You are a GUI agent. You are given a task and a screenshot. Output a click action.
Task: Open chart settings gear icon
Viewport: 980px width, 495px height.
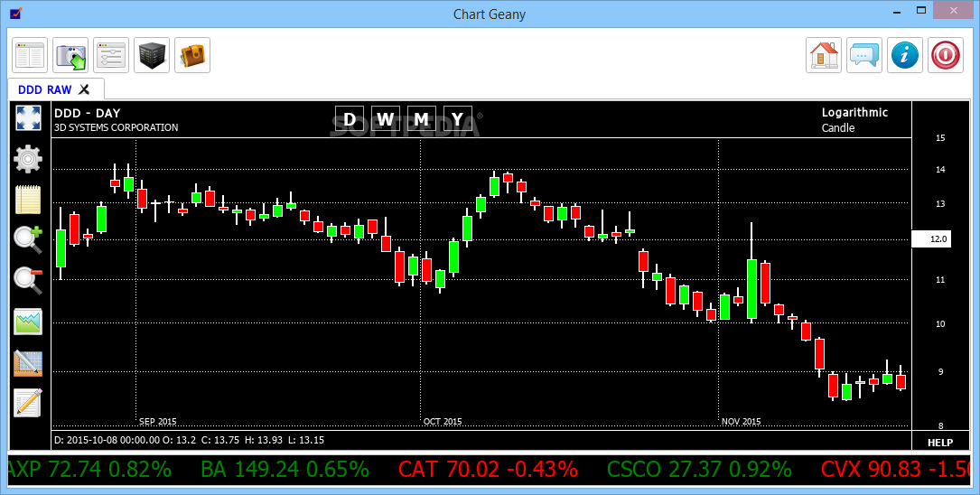click(28, 159)
